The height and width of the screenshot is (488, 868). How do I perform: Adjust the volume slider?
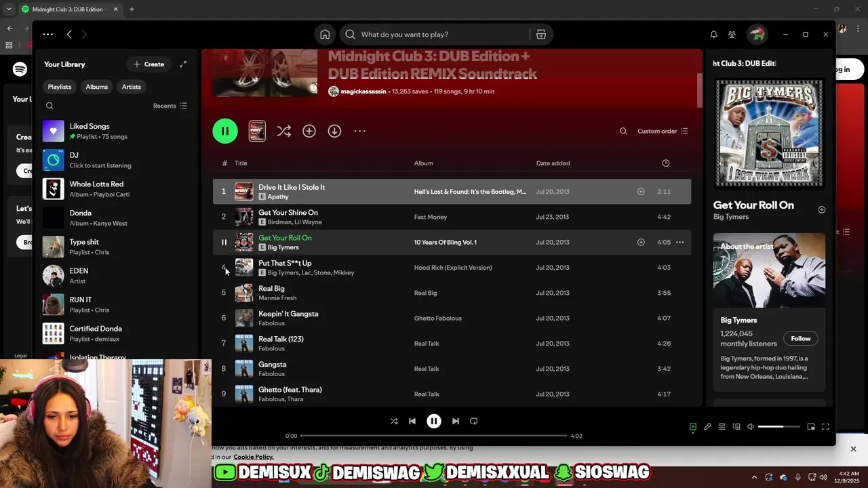(x=779, y=426)
